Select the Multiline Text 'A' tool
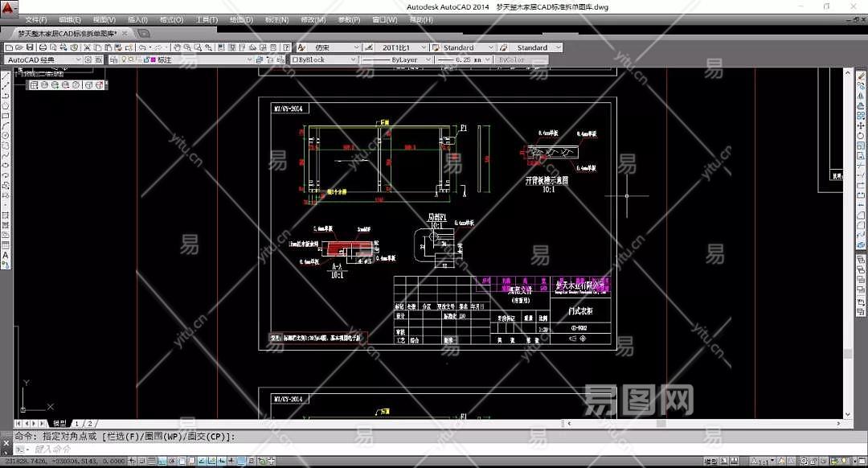868x468 pixels. (6, 255)
